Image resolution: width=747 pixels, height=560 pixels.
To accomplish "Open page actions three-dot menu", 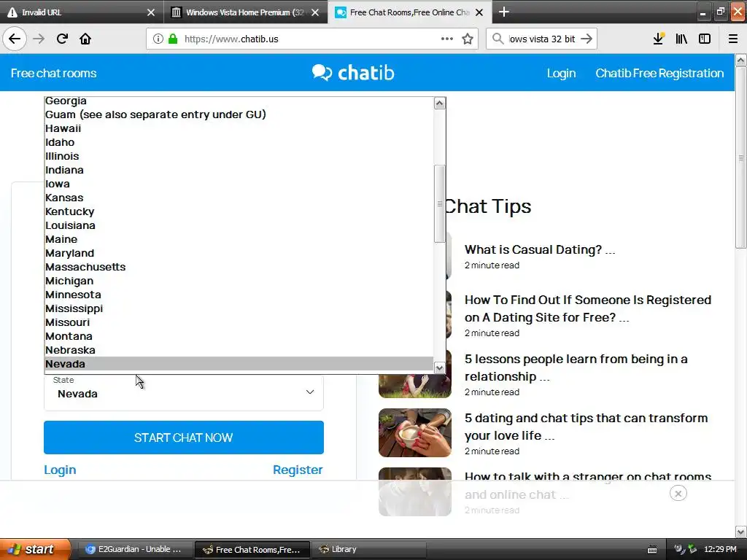I will [447, 39].
